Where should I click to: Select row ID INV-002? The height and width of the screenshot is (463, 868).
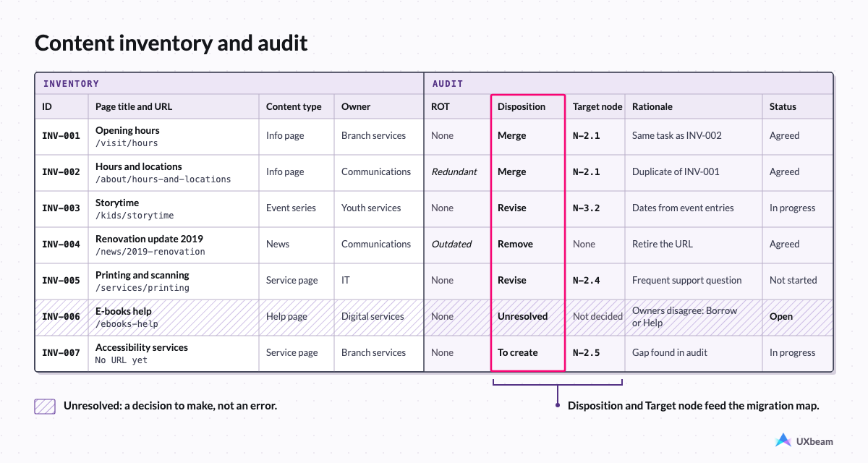(x=61, y=172)
